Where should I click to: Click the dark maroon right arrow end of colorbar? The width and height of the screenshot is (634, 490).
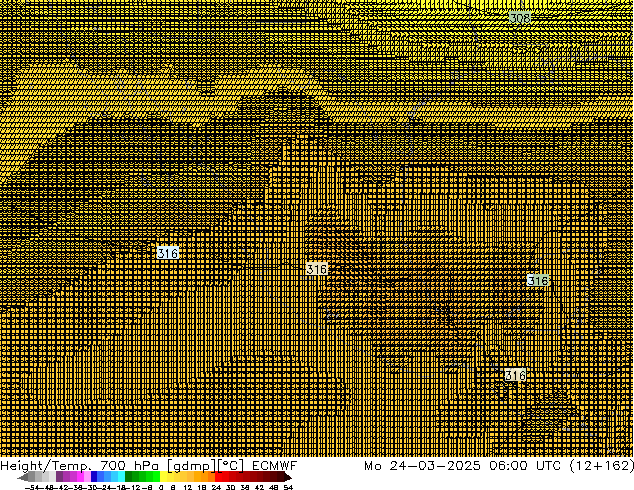coord(288,477)
